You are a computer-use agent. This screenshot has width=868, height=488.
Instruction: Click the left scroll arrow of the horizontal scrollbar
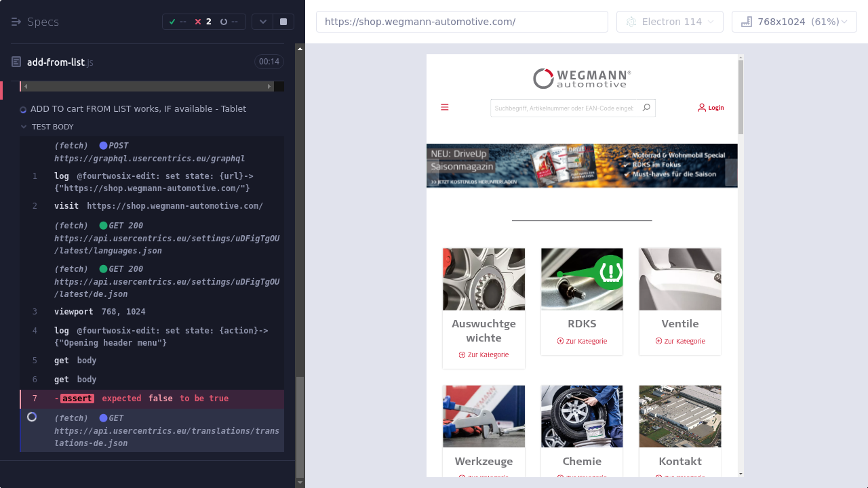[26, 86]
